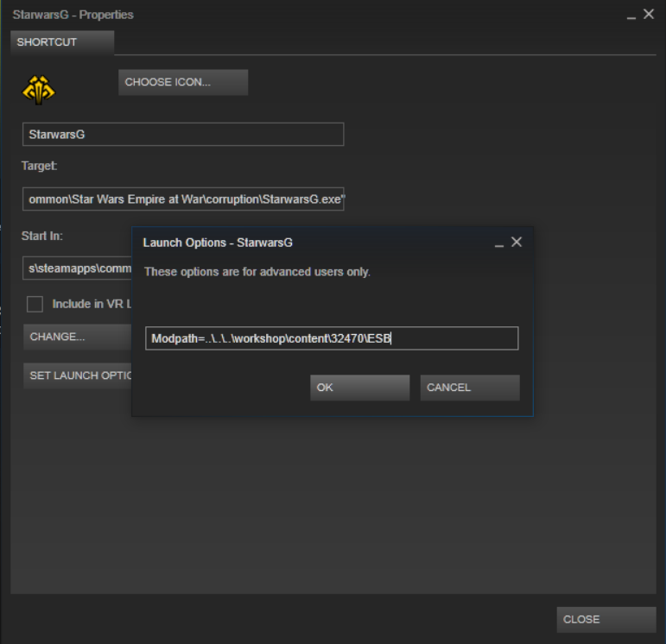Focus the Start In path field
Image resolution: width=666 pixels, height=644 pixels.
point(77,268)
